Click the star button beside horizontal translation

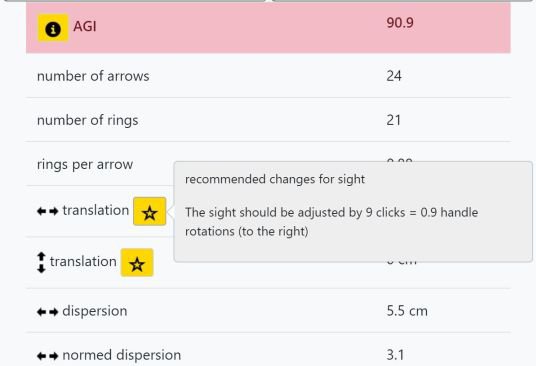[150, 211]
